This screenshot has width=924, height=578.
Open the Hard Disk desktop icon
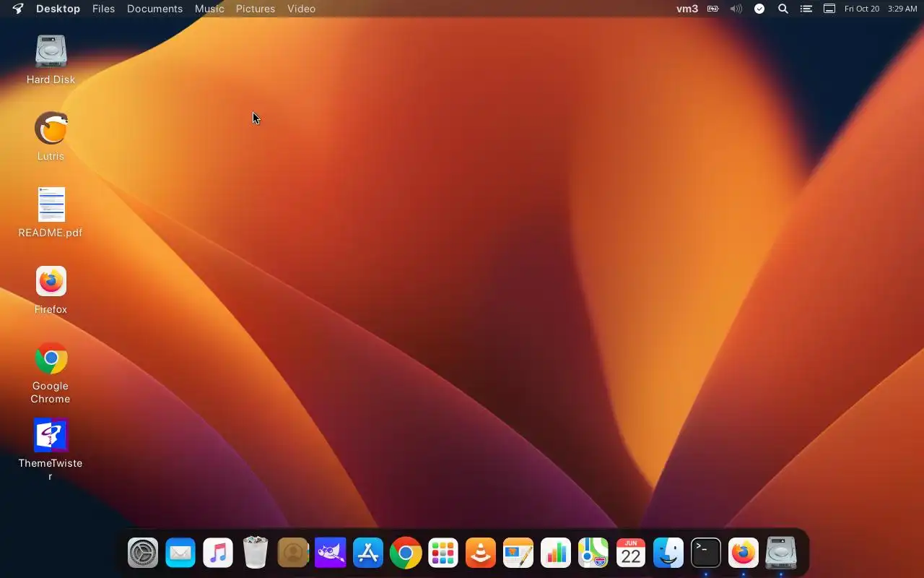coord(51,52)
